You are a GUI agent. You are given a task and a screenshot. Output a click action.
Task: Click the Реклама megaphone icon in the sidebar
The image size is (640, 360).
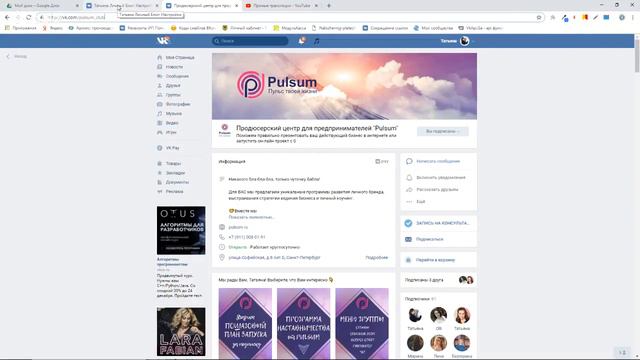point(160,191)
